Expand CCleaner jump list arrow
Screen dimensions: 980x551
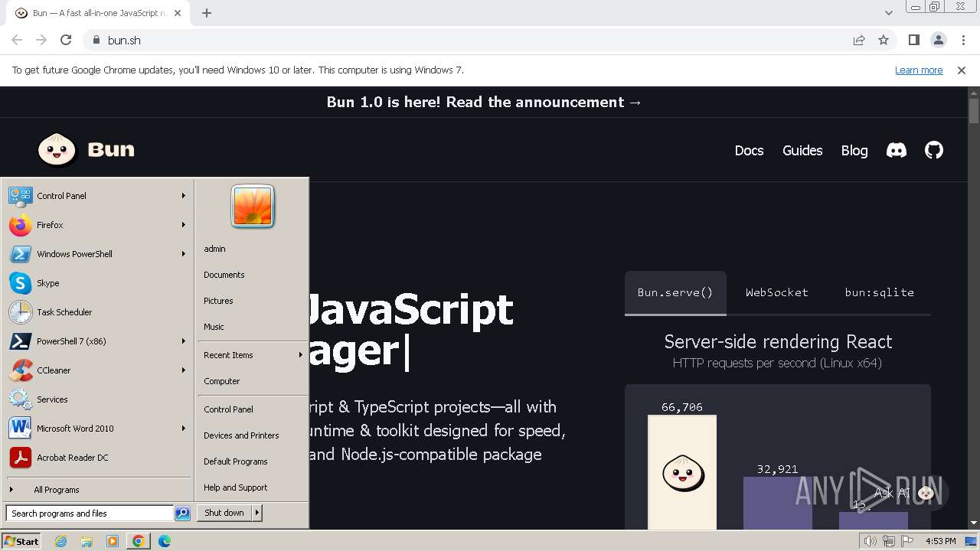point(184,370)
